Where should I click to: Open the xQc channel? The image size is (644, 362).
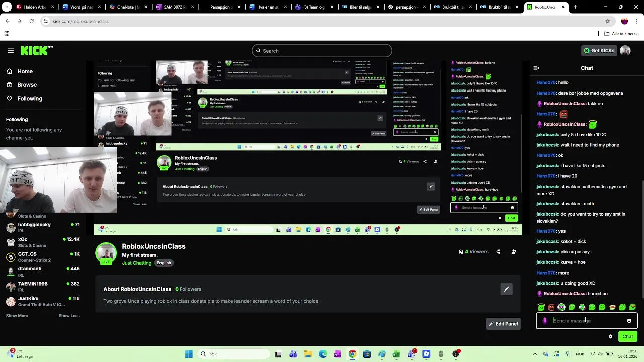pyautogui.click(x=43, y=242)
